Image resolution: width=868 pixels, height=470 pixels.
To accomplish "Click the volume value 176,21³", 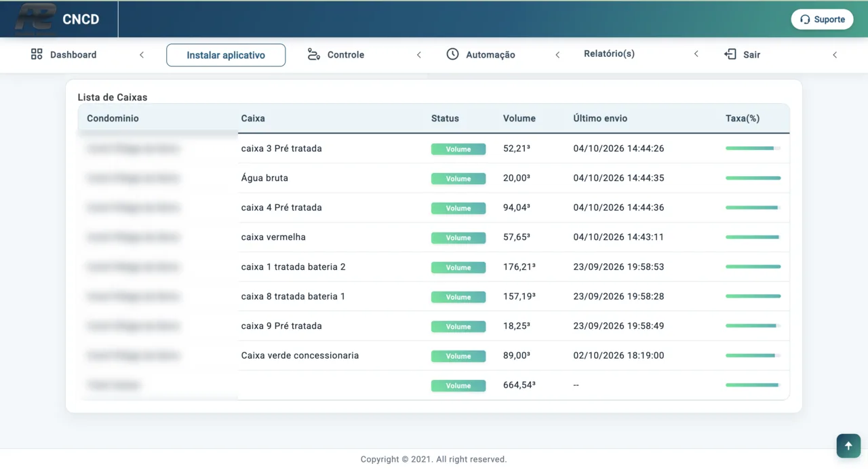I will pyautogui.click(x=519, y=267).
